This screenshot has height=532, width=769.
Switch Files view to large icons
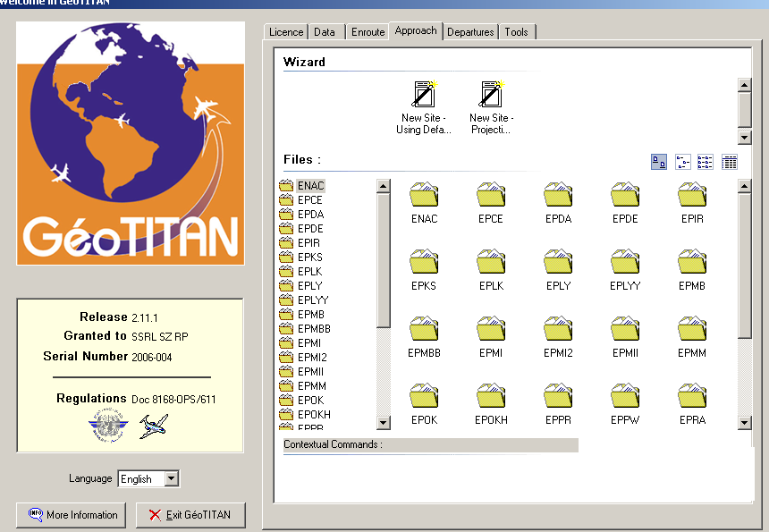click(x=659, y=162)
